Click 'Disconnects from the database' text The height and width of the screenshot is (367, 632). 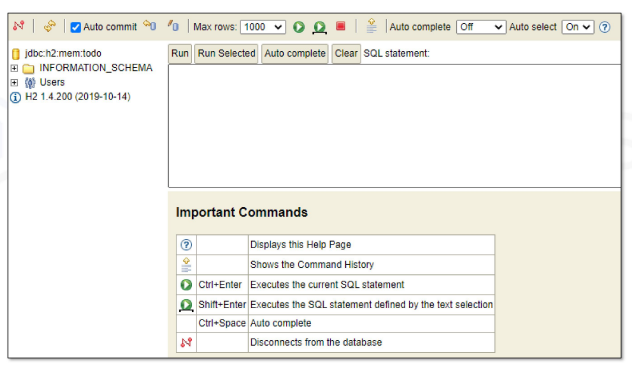pyautogui.click(x=316, y=342)
